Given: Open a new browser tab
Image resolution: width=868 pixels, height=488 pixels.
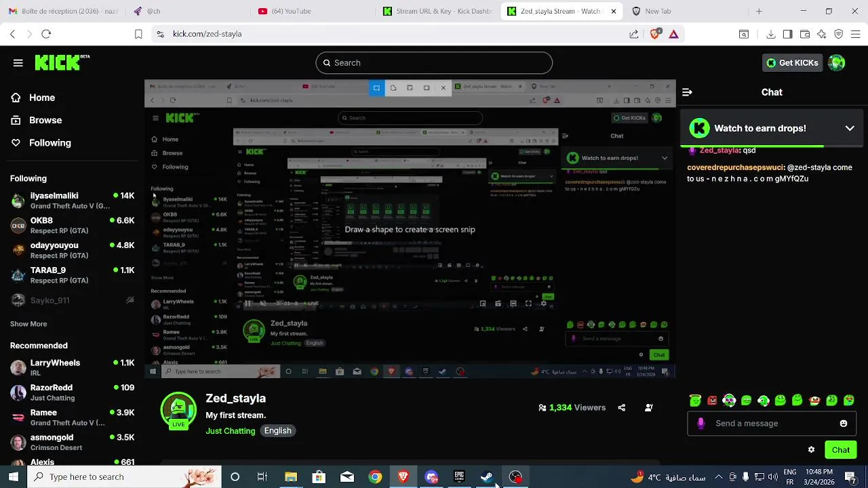Looking at the screenshot, I should (759, 11).
